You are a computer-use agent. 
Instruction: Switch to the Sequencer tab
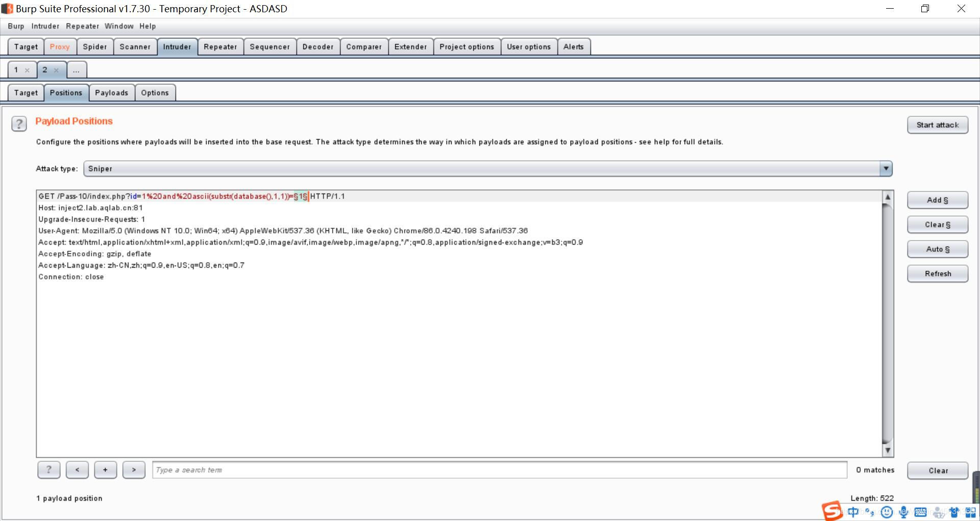click(x=270, y=46)
